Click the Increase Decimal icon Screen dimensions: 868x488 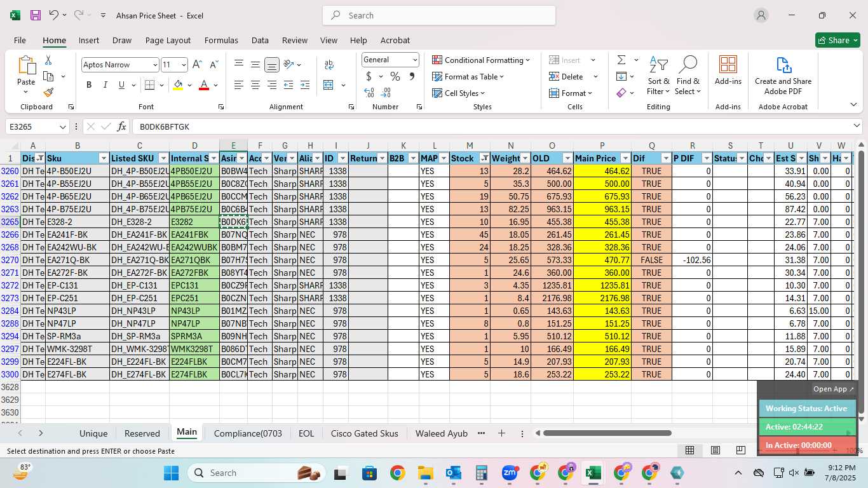tap(369, 93)
